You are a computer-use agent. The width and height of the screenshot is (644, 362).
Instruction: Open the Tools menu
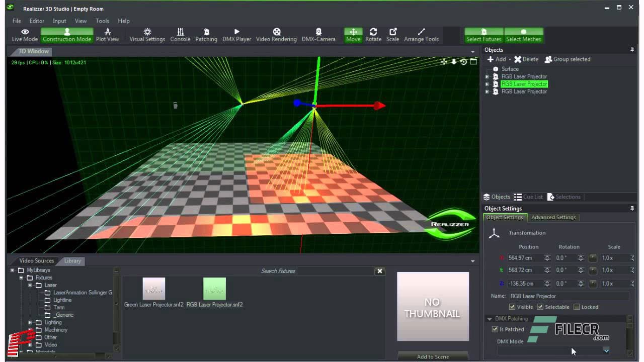(102, 21)
